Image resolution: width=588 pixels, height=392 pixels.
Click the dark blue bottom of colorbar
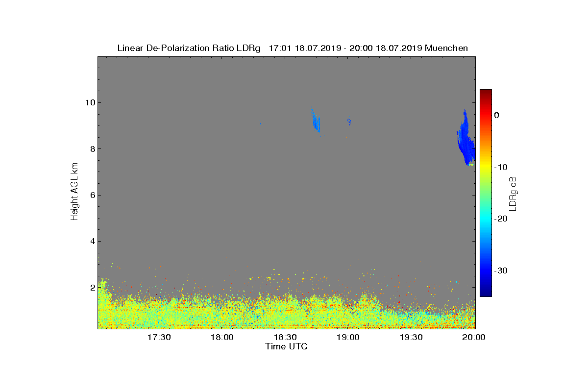tap(486, 294)
